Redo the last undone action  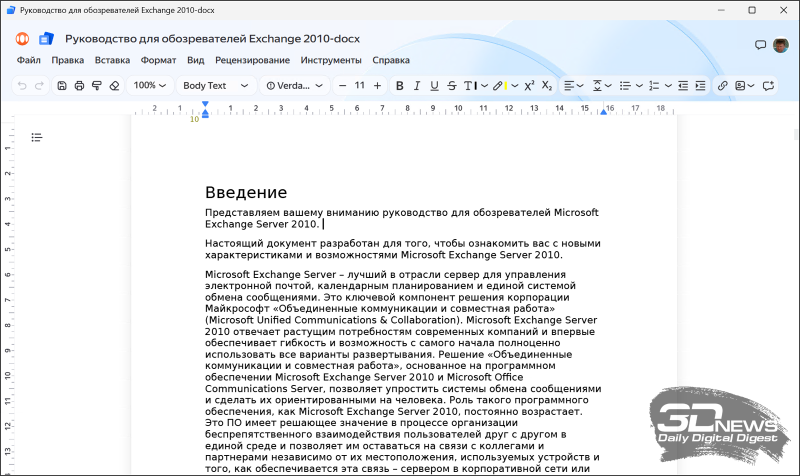point(39,86)
